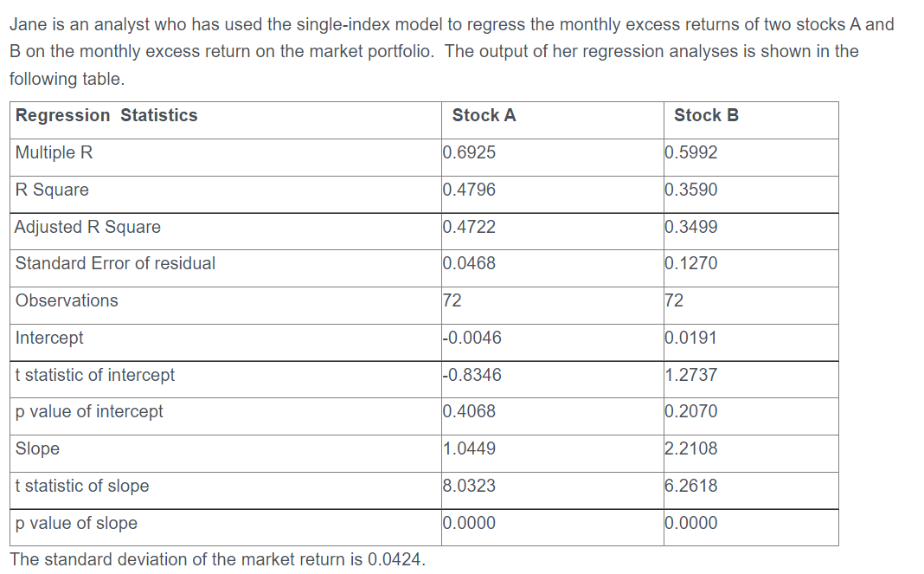Click the Multiple R row label
924x574 pixels.
click(x=55, y=152)
